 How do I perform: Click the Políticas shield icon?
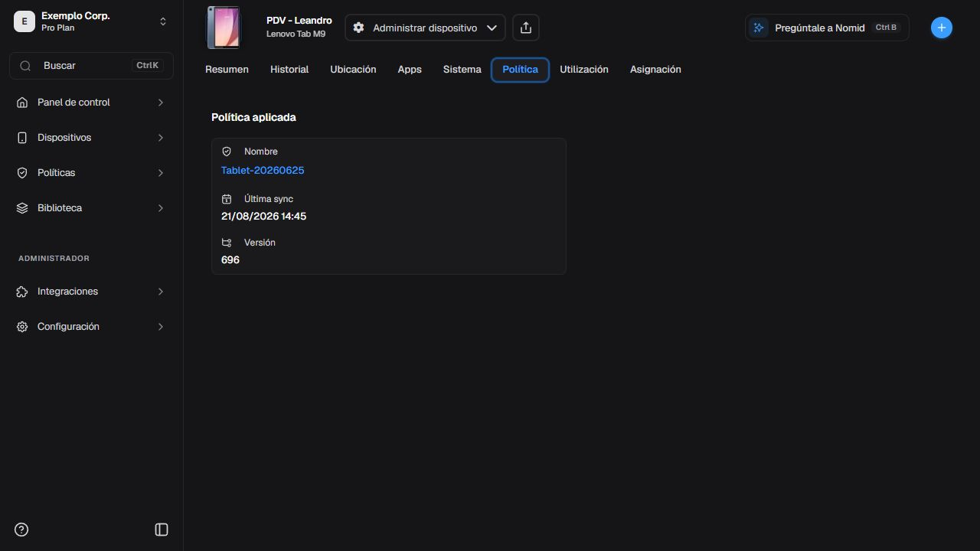tap(22, 173)
